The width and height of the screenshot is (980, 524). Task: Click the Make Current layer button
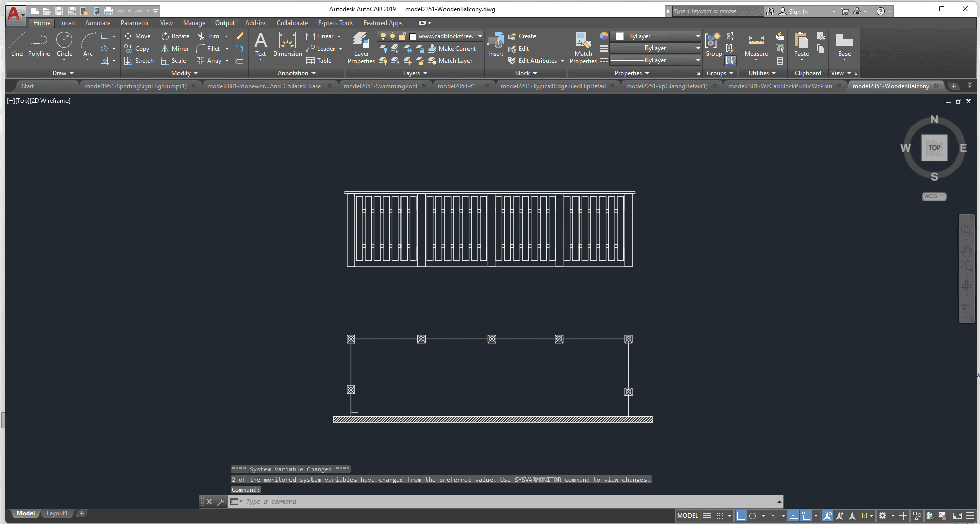[x=452, y=49]
